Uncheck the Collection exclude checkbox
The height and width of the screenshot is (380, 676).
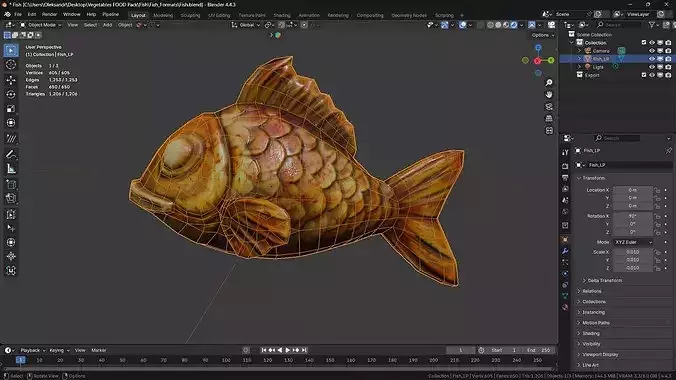click(644, 43)
